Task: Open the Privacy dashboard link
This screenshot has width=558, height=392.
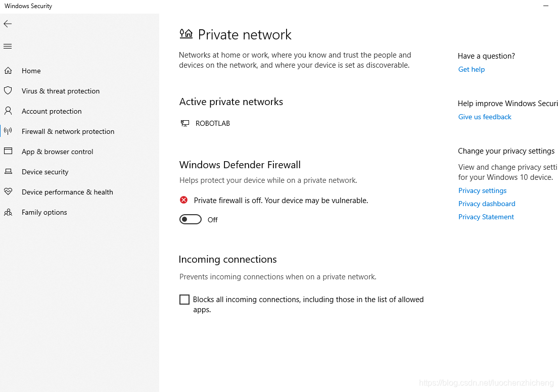Action: (x=487, y=204)
